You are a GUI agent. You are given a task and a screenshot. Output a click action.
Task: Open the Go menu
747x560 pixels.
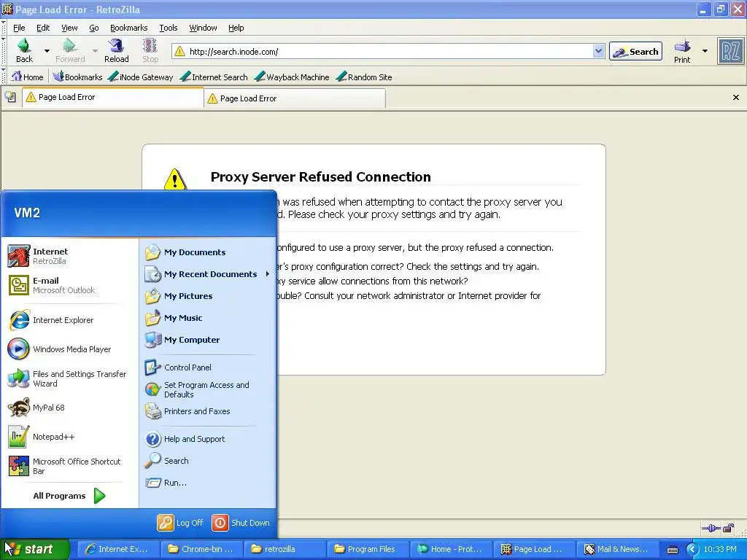(x=94, y=28)
